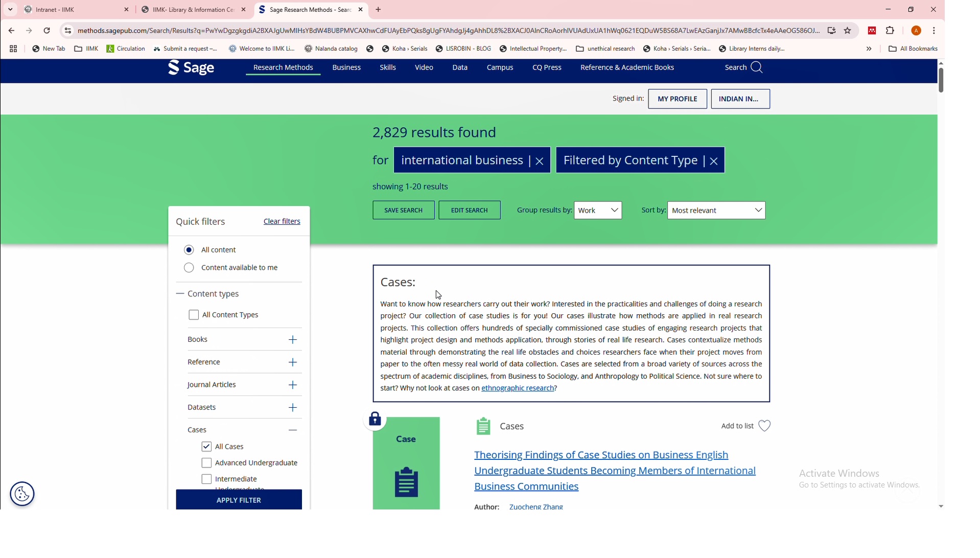Open the ethnographic research link

click(518, 388)
